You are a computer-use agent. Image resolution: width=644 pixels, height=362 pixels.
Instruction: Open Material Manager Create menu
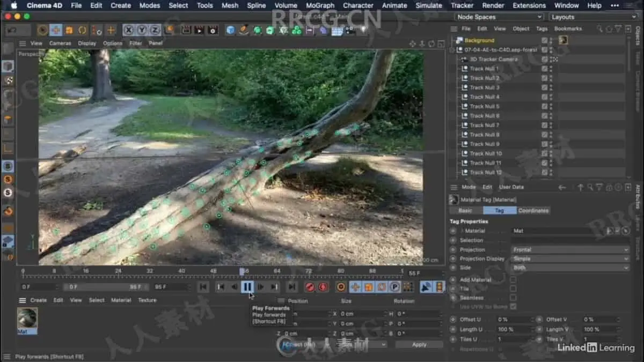[x=38, y=300]
